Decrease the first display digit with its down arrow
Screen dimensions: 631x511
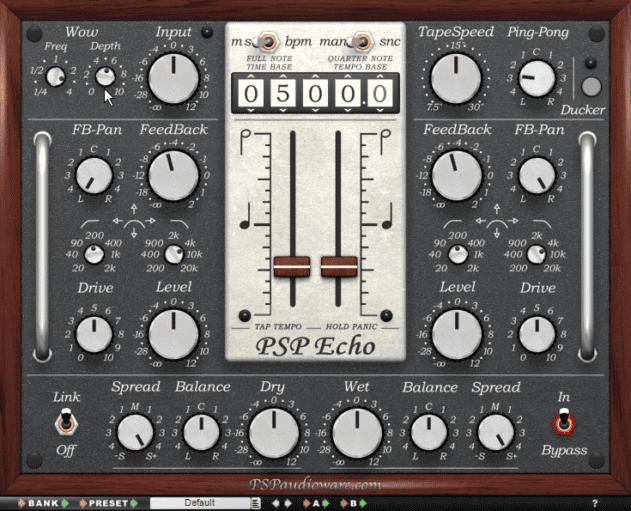[x=250, y=110]
